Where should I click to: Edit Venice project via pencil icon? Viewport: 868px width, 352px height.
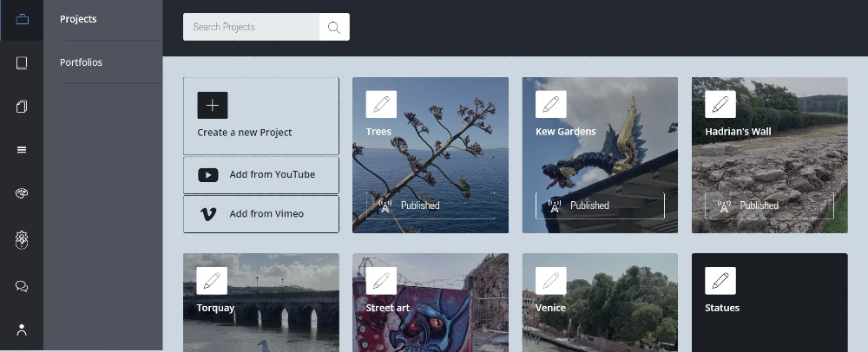point(551,281)
